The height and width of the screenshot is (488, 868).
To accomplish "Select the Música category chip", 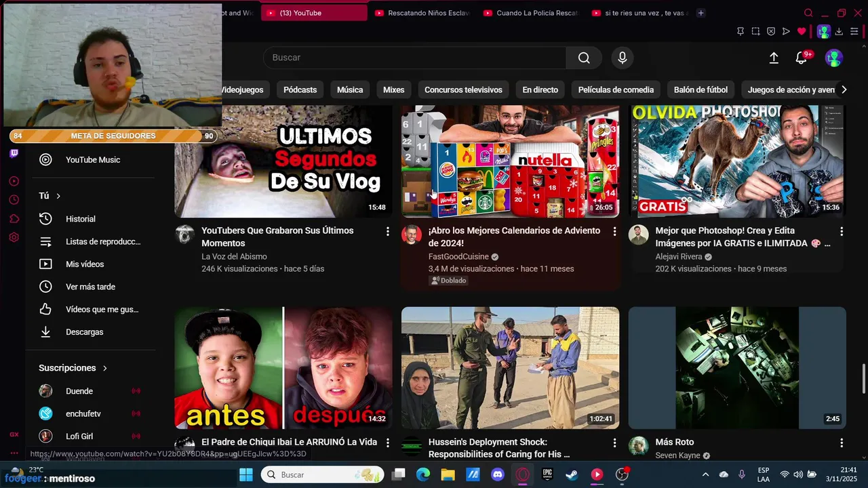I will click(350, 89).
